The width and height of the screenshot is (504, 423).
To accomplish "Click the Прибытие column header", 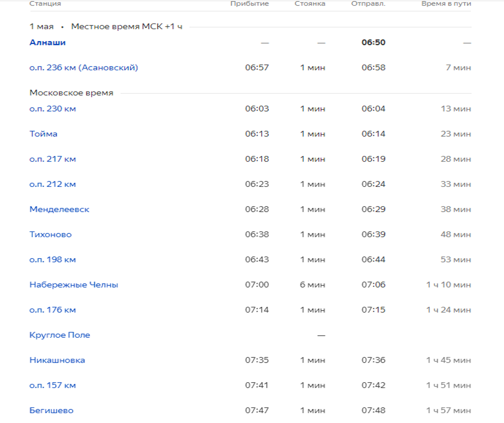I will pyautogui.click(x=249, y=4).
